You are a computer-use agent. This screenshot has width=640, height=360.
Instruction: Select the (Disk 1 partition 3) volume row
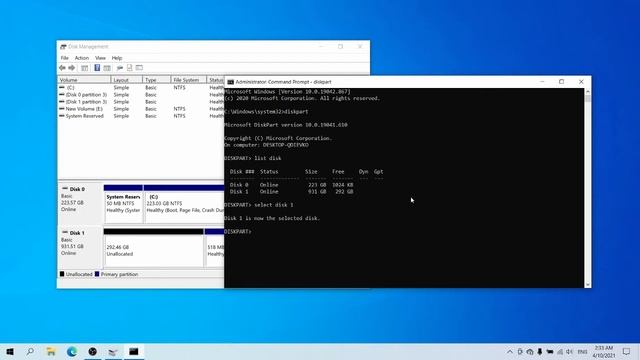coord(141,102)
